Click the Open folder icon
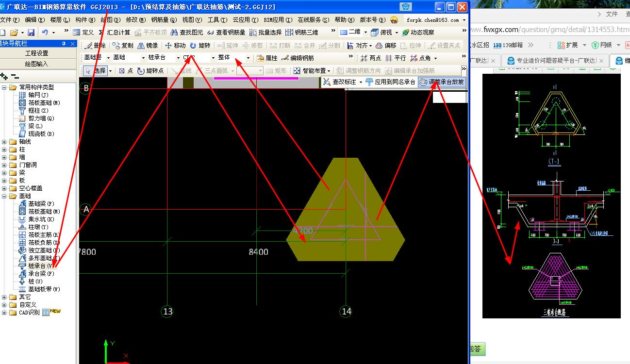Screen dimensions: 630x364 pyautogui.click(x=15, y=33)
